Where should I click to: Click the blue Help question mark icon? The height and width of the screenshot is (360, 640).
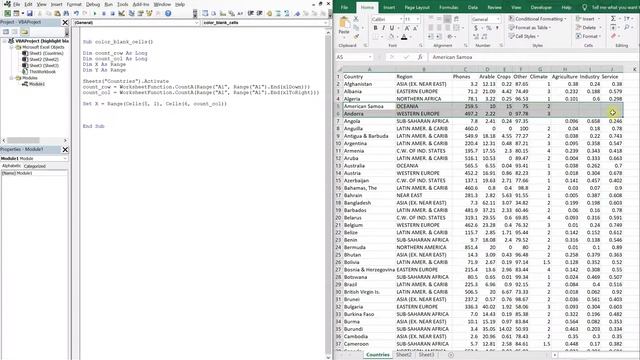[x=168, y=13]
